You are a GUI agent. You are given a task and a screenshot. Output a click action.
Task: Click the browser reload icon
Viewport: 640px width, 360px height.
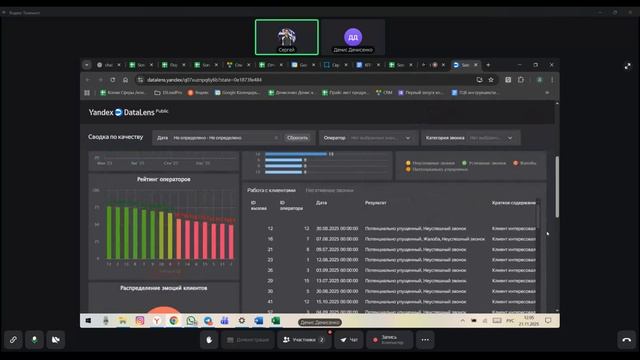[113, 80]
